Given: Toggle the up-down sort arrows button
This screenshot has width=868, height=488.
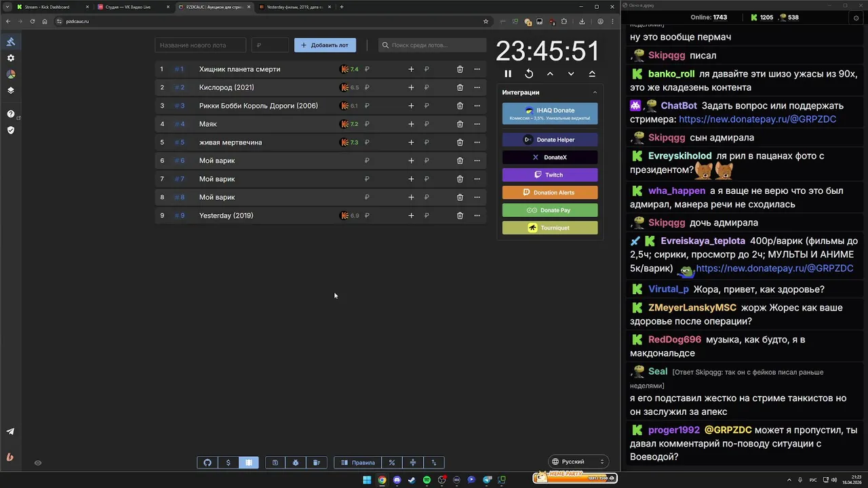Looking at the screenshot, I should (434, 463).
